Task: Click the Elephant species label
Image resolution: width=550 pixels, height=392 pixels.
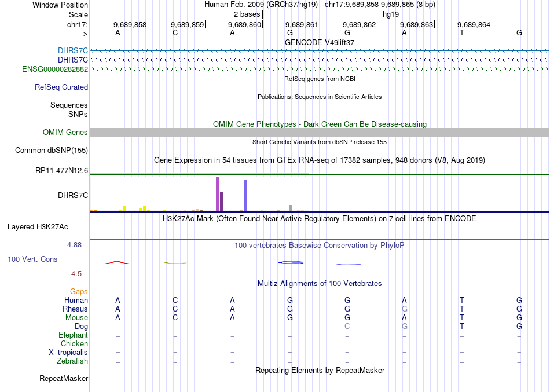Action: click(x=74, y=335)
